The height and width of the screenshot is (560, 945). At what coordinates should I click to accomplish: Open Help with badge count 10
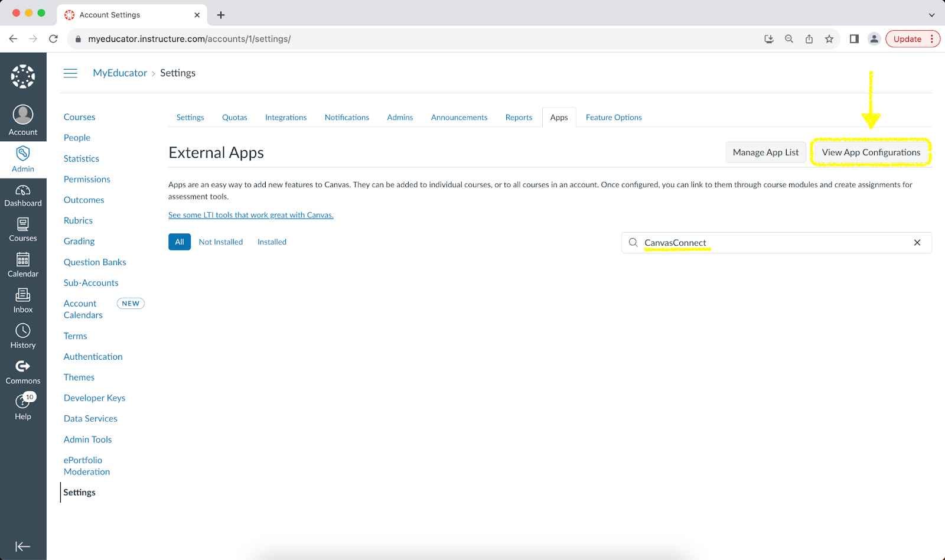click(x=23, y=407)
